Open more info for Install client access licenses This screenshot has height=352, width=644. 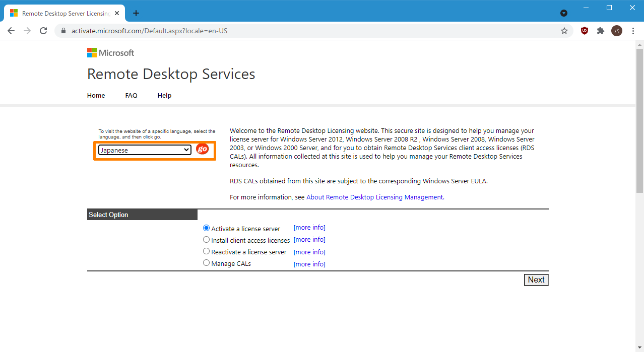click(309, 240)
